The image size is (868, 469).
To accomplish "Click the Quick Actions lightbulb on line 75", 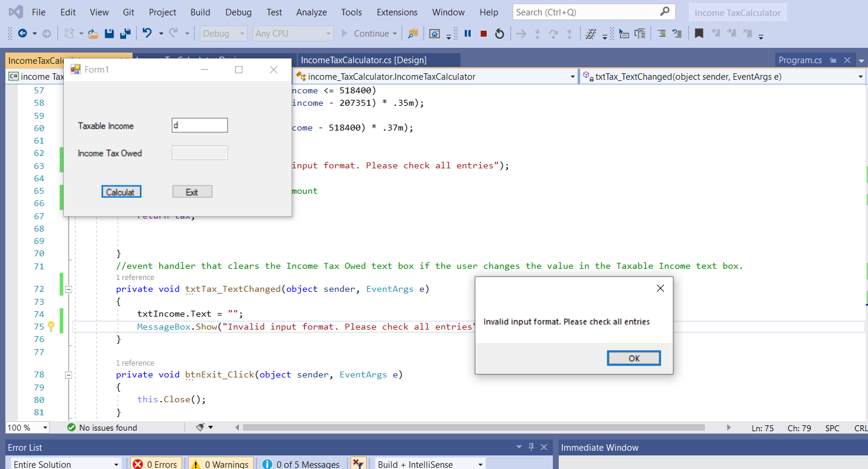I will click(x=51, y=325).
